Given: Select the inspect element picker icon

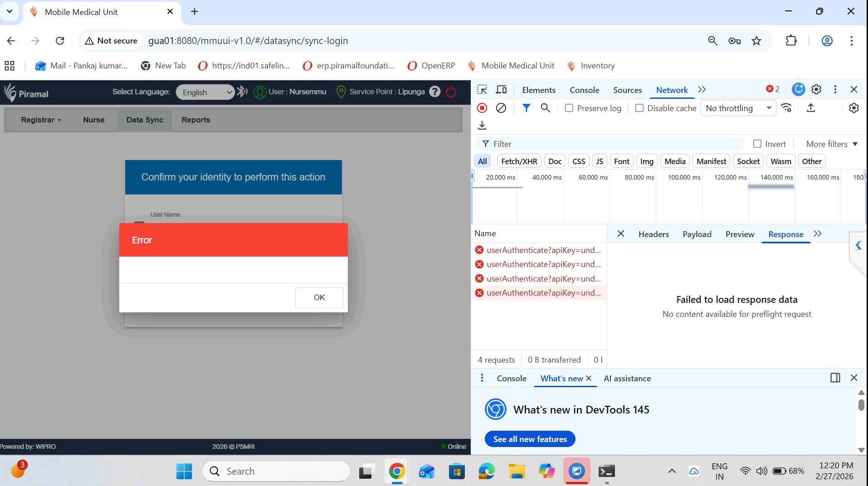Looking at the screenshot, I should pyautogui.click(x=482, y=90).
